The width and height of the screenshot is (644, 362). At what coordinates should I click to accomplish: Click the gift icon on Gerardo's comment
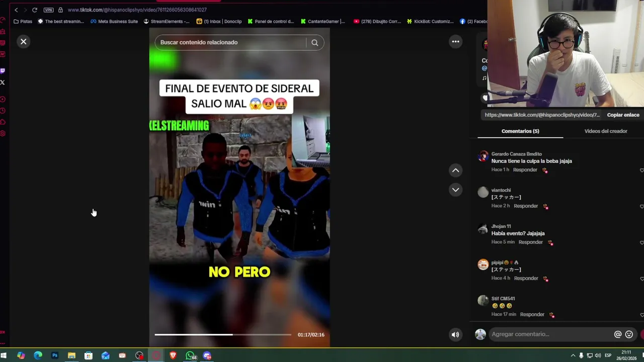545,170
